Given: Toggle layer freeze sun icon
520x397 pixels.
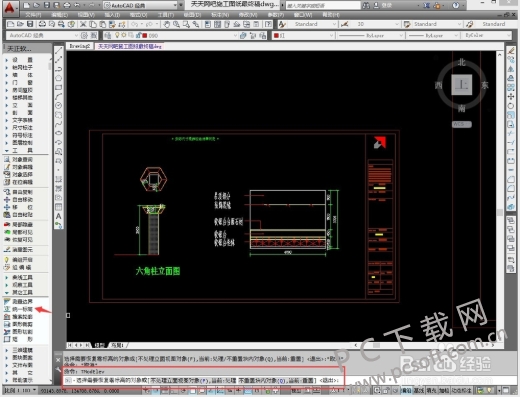Looking at the screenshot, I should (124, 35).
